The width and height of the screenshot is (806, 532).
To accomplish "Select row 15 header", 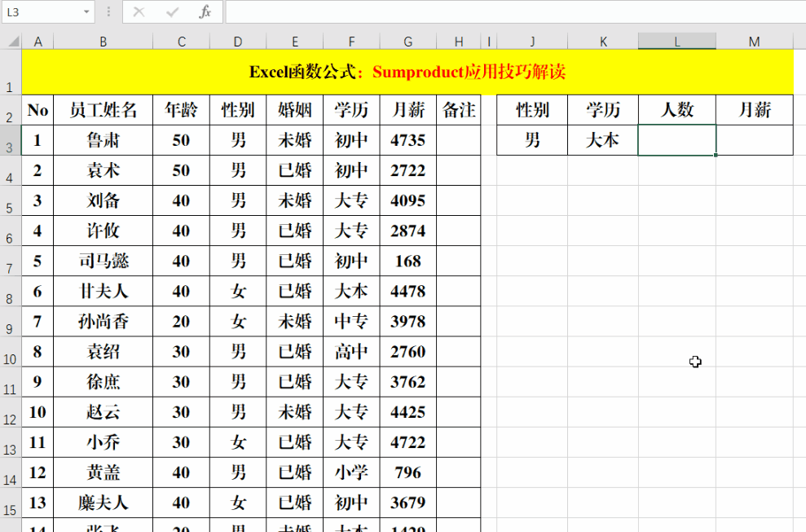I will (x=11, y=503).
